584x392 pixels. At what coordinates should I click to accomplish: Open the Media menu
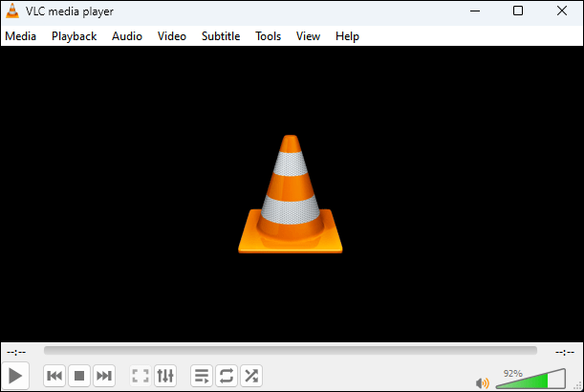tap(20, 36)
